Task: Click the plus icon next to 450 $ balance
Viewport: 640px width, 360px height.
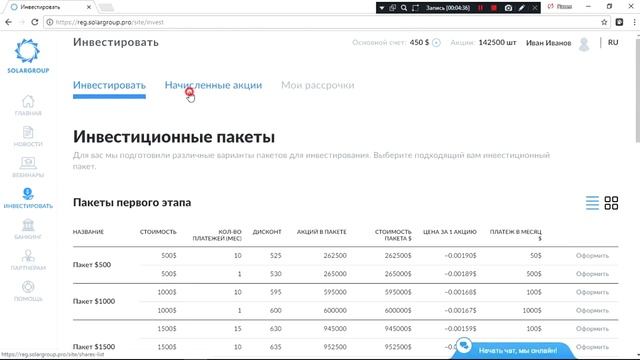Action: [436, 43]
